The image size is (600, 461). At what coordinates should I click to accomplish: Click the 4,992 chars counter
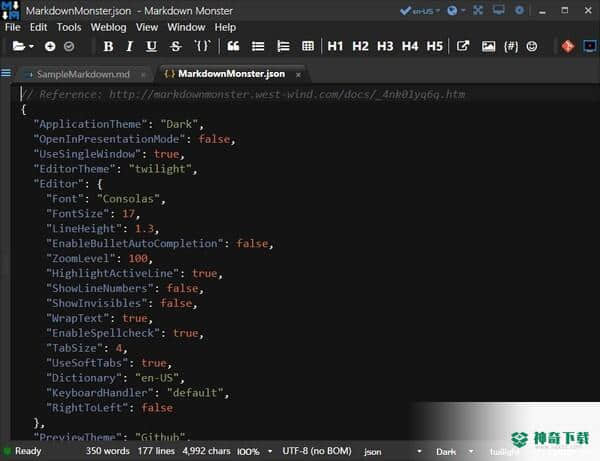(206, 451)
